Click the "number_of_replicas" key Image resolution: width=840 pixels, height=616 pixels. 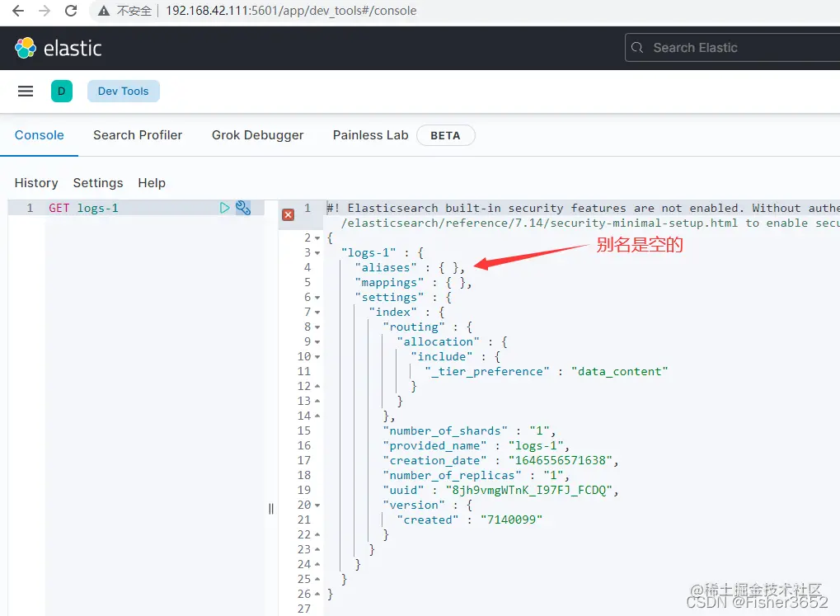pos(452,476)
